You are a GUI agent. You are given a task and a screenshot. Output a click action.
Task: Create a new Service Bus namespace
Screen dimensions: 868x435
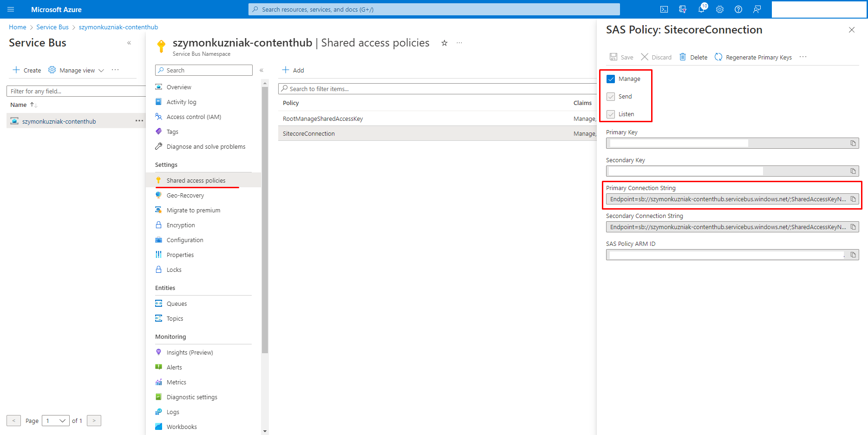(x=27, y=70)
